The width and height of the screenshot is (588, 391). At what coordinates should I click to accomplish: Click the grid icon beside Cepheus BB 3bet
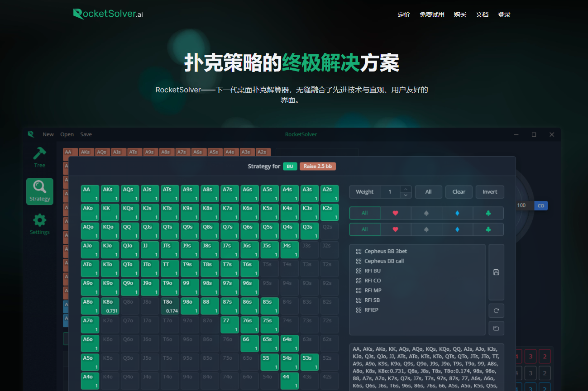pos(359,251)
